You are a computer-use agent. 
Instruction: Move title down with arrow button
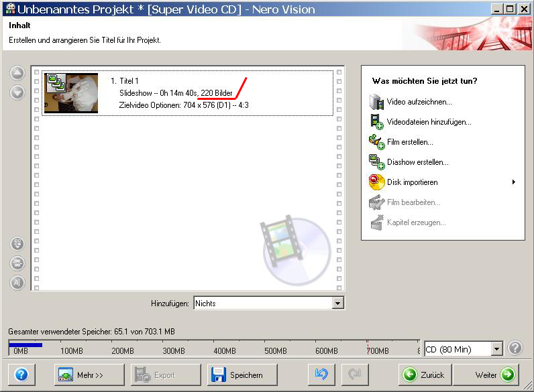(17, 92)
